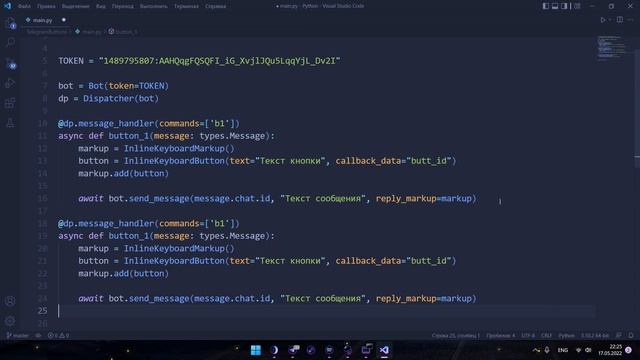Open errors and warnings counter in status bar
The image size is (640, 360).
[x=58, y=336]
